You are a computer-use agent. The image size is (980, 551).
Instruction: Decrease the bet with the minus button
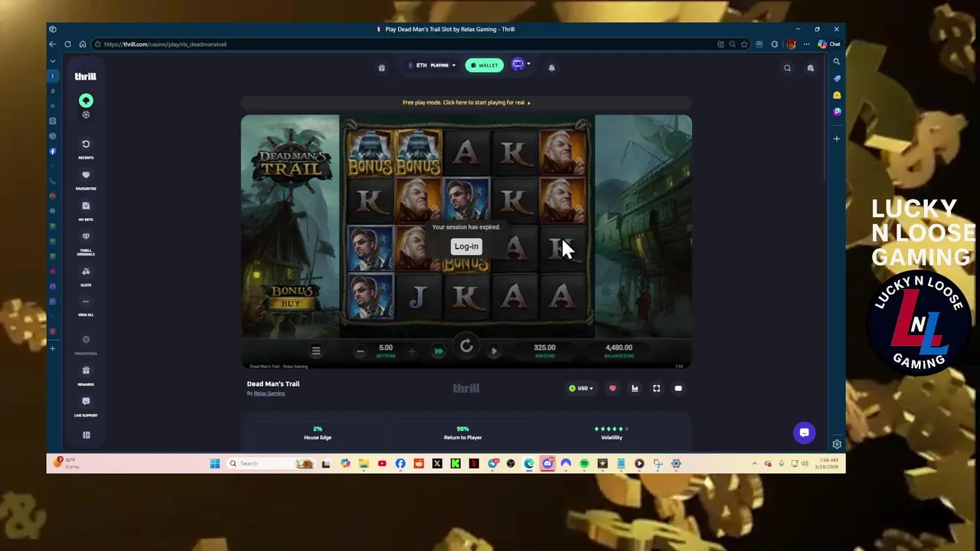point(360,351)
